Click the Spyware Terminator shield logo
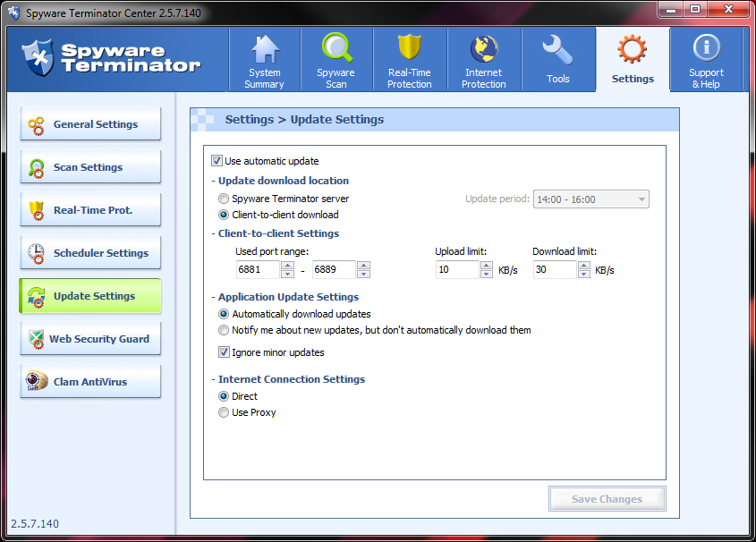 38,58
